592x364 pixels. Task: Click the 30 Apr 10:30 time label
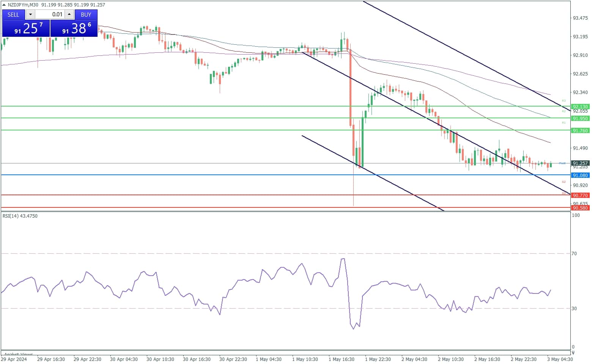pyautogui.click(x=160, y=359)
